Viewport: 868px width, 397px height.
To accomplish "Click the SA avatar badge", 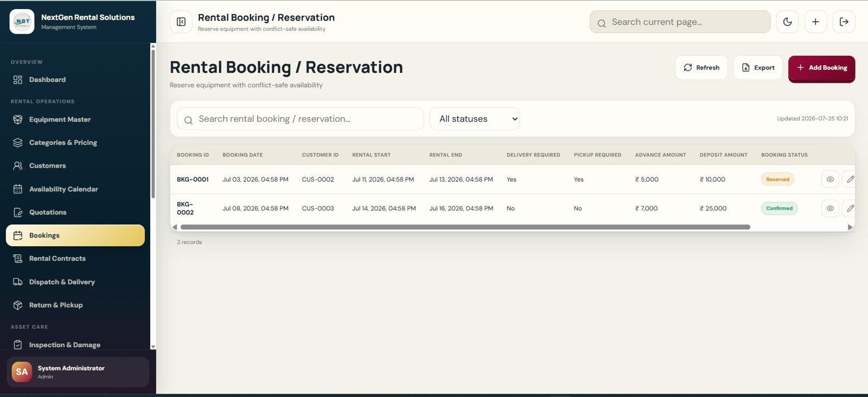I will (22, 372).
